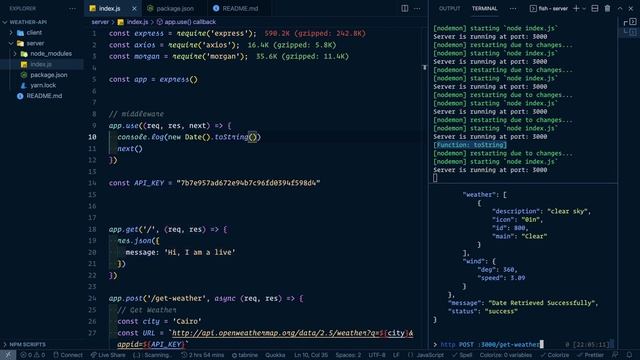Click Colorize: 0 variables status item

506,355
